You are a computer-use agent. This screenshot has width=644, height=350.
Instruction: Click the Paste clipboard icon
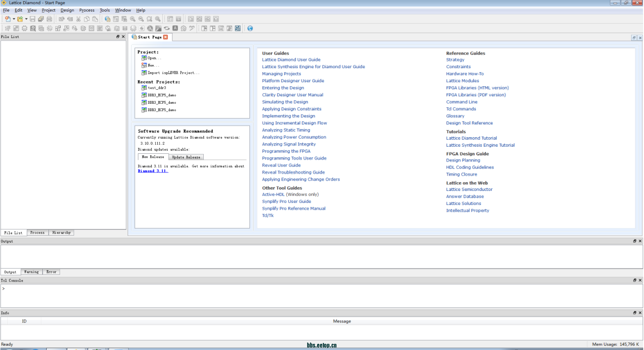pyautogui.click(x=95, y=19)
